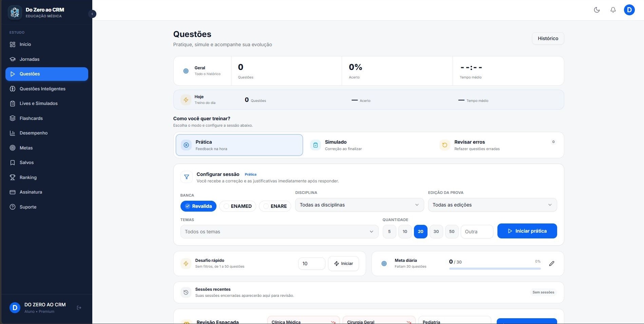Click the Do Zero ao CRM logo
644x324 pixels.
pyautogui.click(x=15, y=13)
